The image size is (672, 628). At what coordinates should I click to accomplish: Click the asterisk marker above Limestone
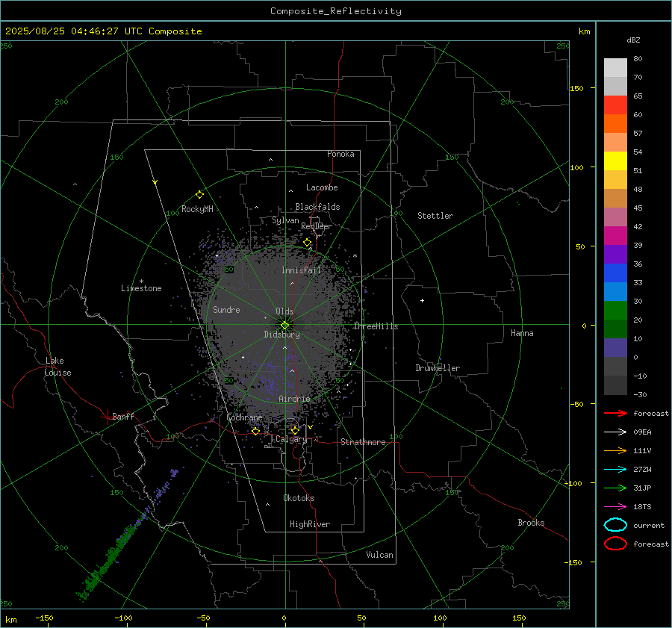pos(141,282)
